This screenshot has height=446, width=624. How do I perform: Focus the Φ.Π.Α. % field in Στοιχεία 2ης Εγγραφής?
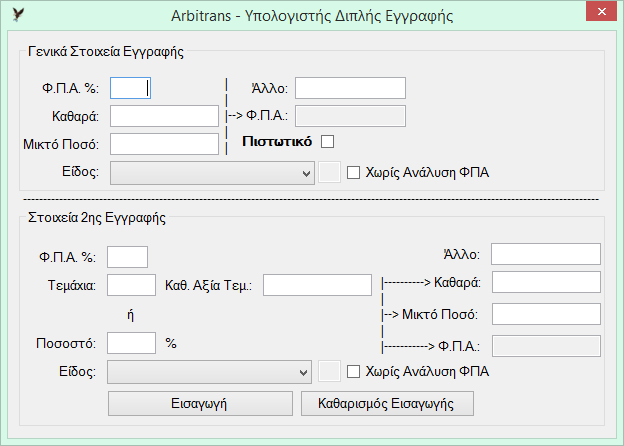click(x=127, y=257)
